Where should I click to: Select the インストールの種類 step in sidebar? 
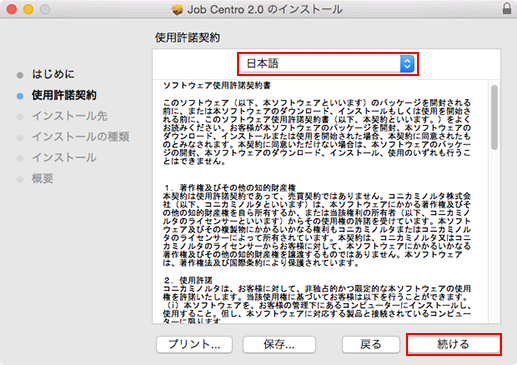[x=80, y=137]
